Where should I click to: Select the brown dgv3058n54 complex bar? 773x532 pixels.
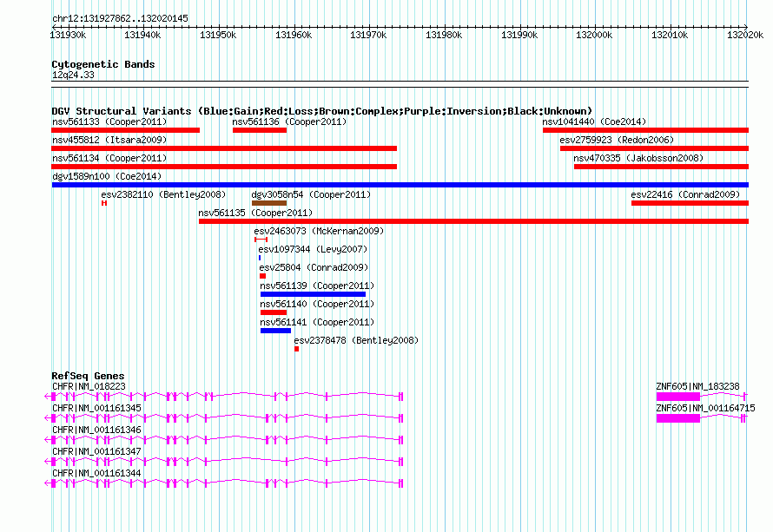269,203
